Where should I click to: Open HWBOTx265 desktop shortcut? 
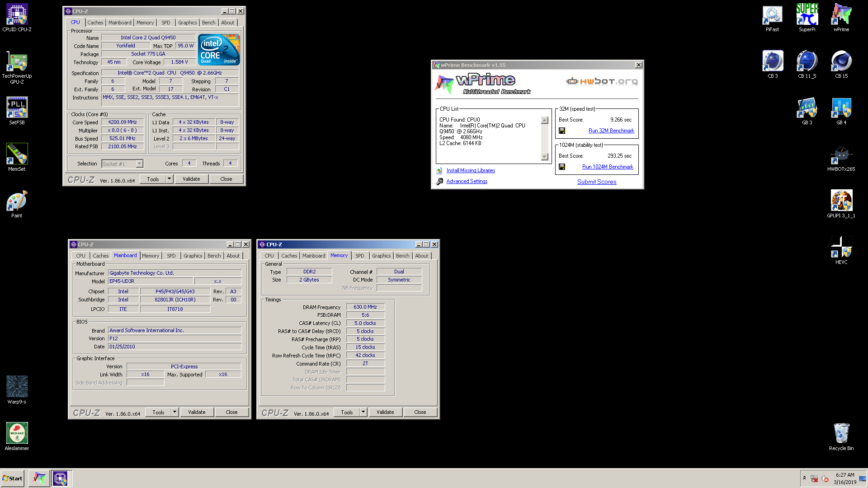click(x=841, y=158)
